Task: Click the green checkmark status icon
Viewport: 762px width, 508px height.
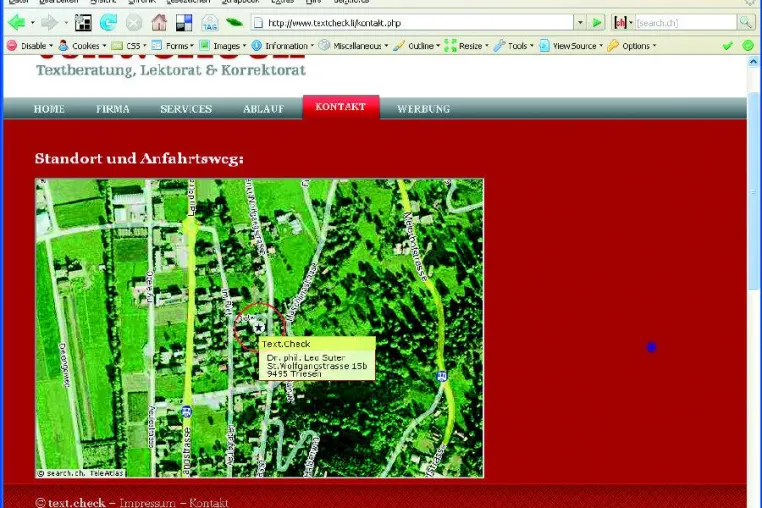Action: point(727,46)
